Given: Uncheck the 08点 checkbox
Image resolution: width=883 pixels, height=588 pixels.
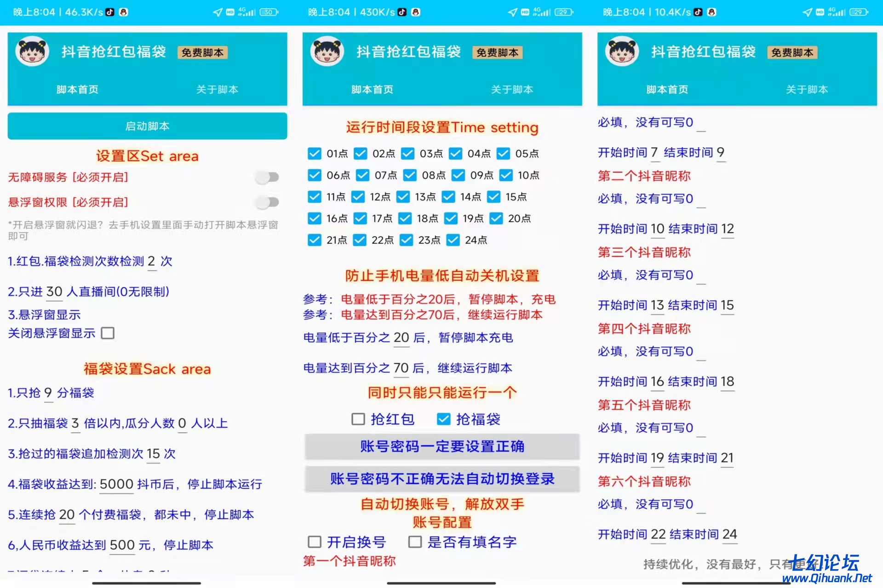Looking at the screenshot, I should [410, 175].
